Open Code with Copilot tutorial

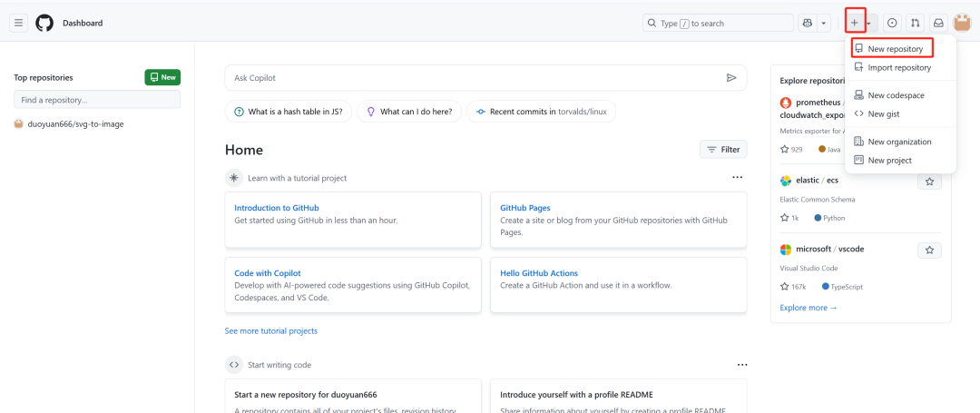point(268,273)
